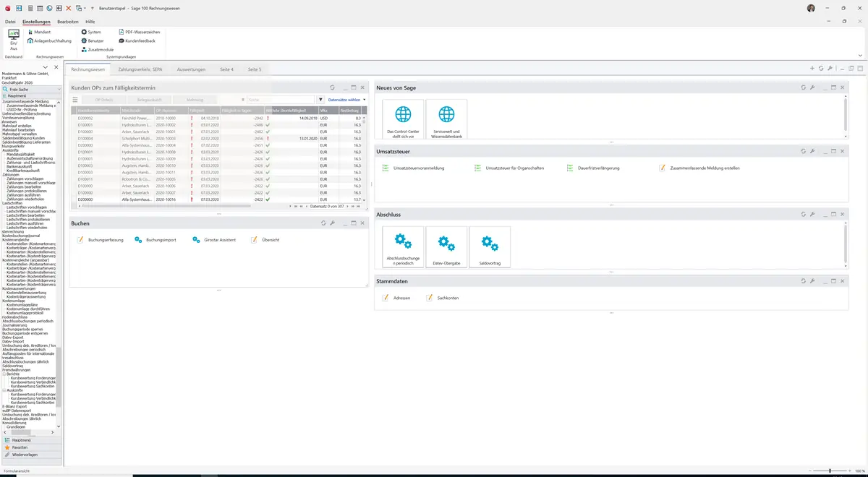Select Zahlungen vorschlagen in navigation tree

(x=25, y=179)
